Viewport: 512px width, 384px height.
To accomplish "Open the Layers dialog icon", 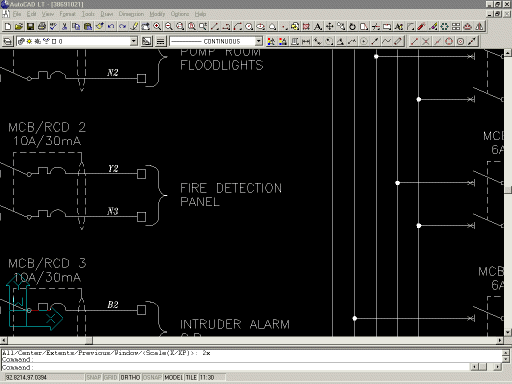I will tap(7, 41).
